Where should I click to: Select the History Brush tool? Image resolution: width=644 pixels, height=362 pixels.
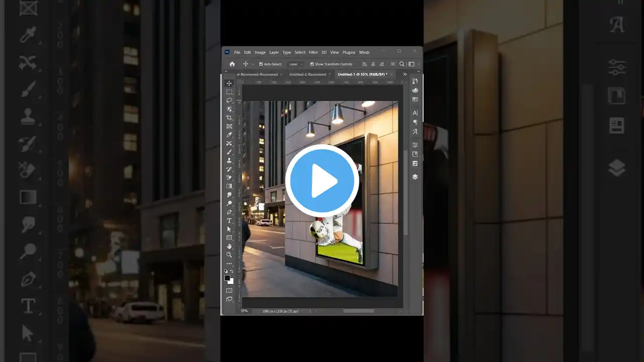[x=229, y=169]
